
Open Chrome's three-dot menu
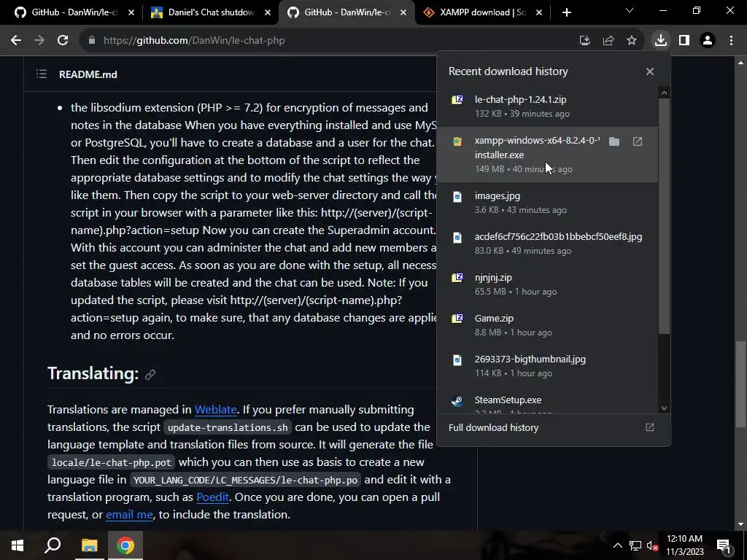[731, 41]
